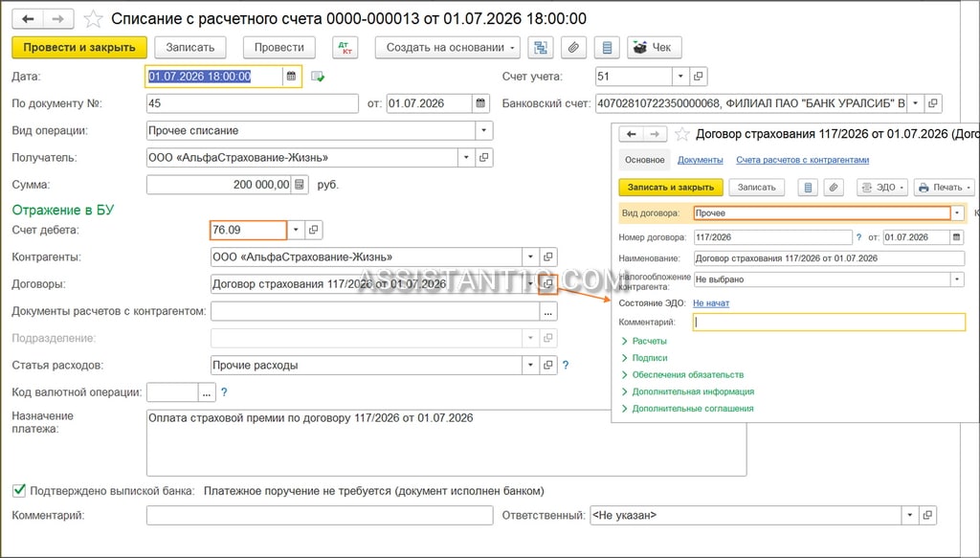Open the Счет учета 51 record
980x558 pixels.
click(698, 77)
